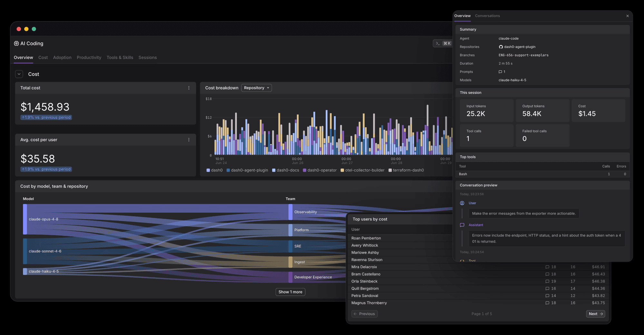644x335 pixels.
Task: Select the Ingest team node
Action: [x=290, y=262]
